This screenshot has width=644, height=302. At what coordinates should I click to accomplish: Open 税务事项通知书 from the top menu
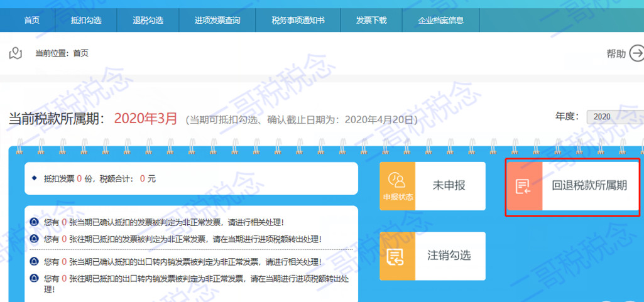pyautogui.click(x=298, y=20)
